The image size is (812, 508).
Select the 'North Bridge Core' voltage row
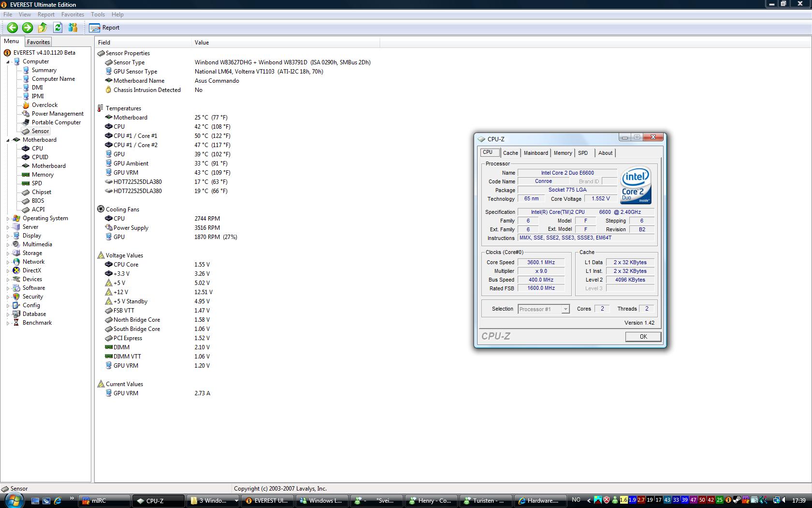pos(157,320)
